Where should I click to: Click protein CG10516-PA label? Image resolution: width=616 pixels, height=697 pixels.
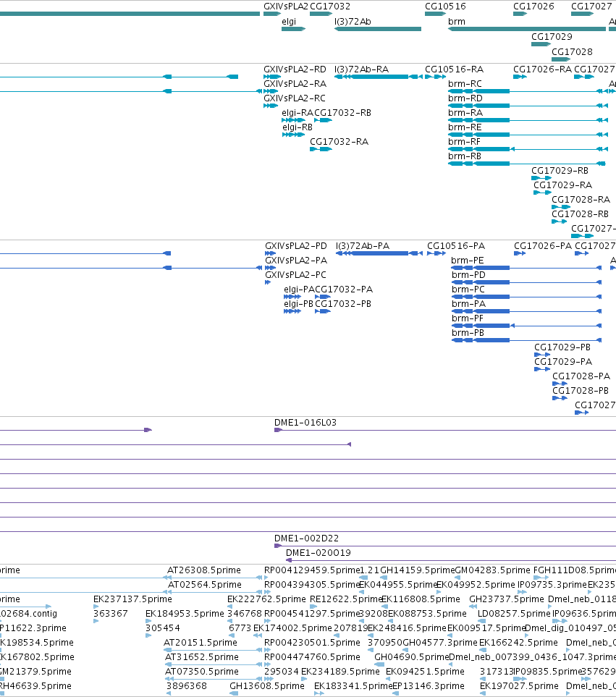point(456,246)
